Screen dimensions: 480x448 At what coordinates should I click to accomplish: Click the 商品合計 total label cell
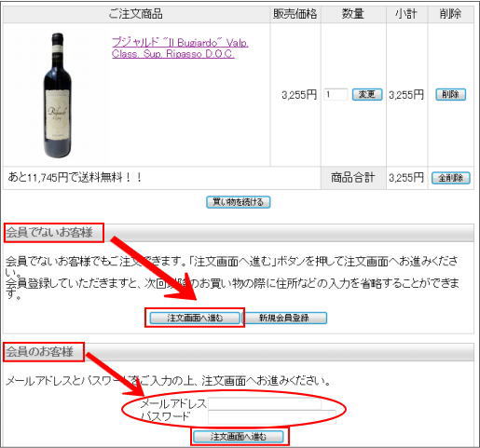pyautogui.click(x=353, y=178)
